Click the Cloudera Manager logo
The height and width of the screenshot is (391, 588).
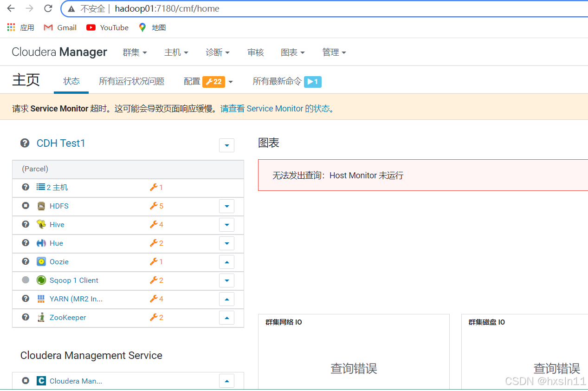pos(59,52)
